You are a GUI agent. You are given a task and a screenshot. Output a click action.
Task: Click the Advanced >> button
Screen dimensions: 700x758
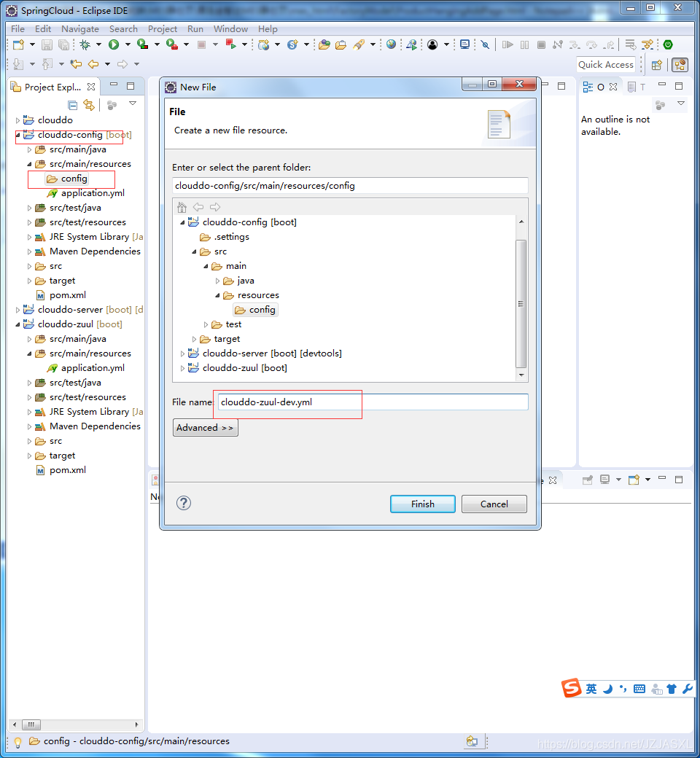[205, 428]
